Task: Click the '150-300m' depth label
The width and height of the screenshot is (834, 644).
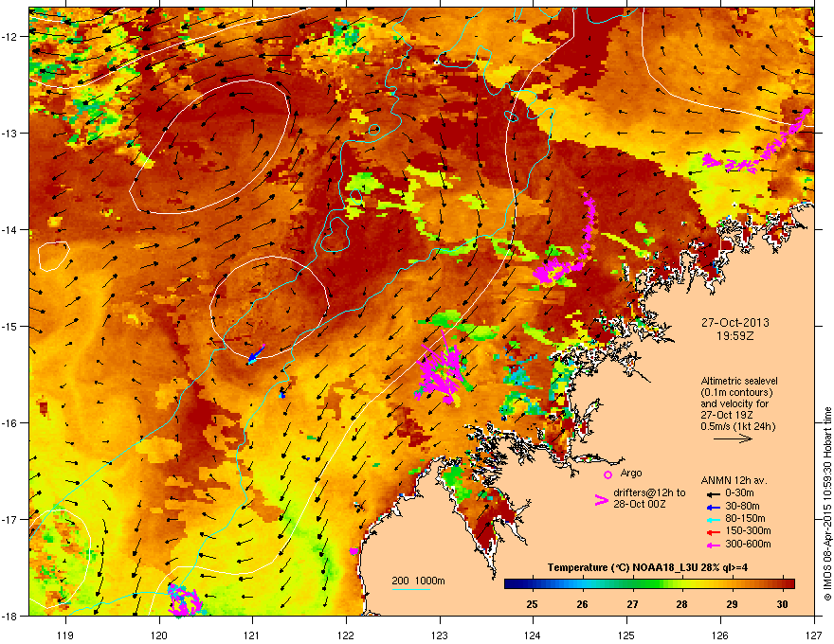Action: (x=748, y=531)
